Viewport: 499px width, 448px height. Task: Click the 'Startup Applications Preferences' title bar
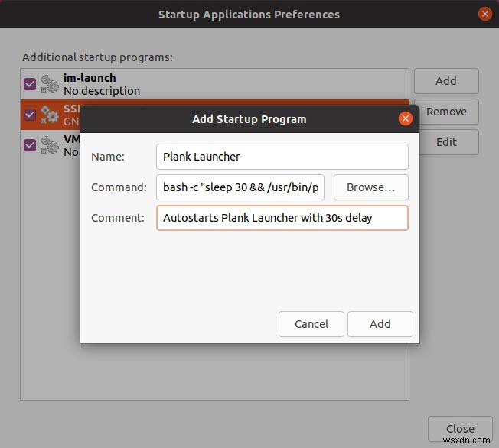point(249,15)
